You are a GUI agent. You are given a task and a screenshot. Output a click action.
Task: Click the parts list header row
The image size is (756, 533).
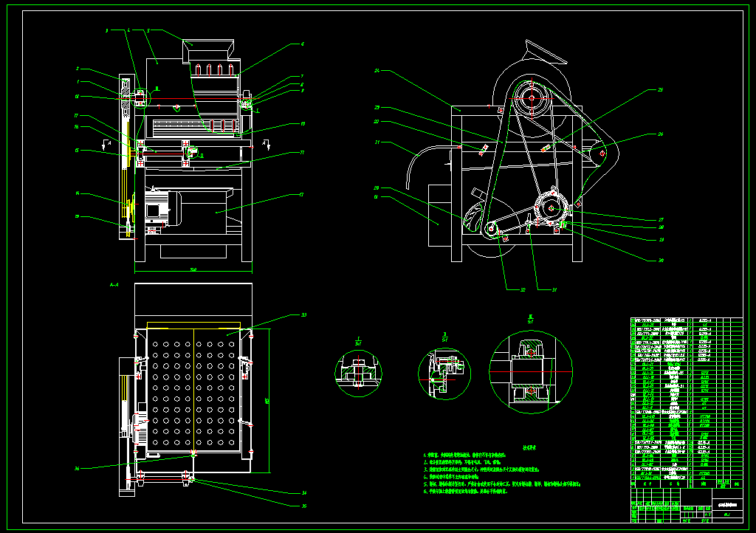point(687,484)
